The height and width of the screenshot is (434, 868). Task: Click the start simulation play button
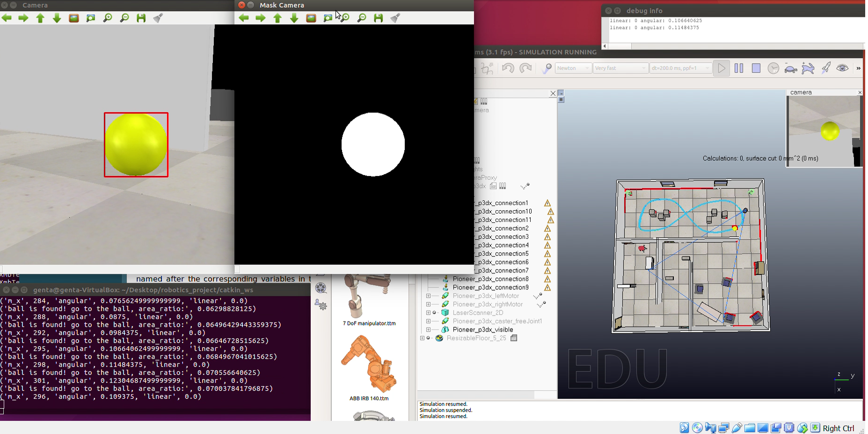tap(722, 68)
